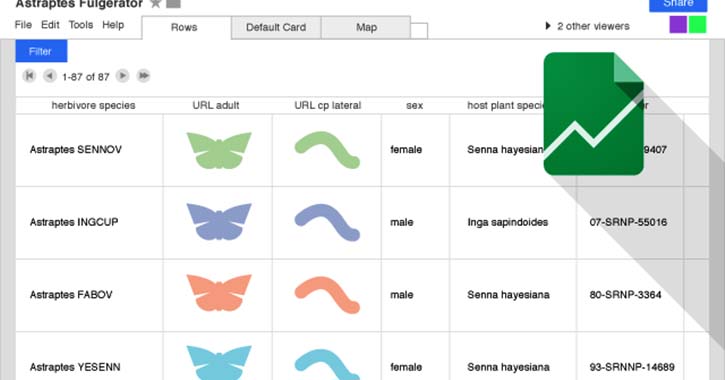Open the File menu
Image resolution: width=725 pixels, height=380 pixels.
(23, 25)
